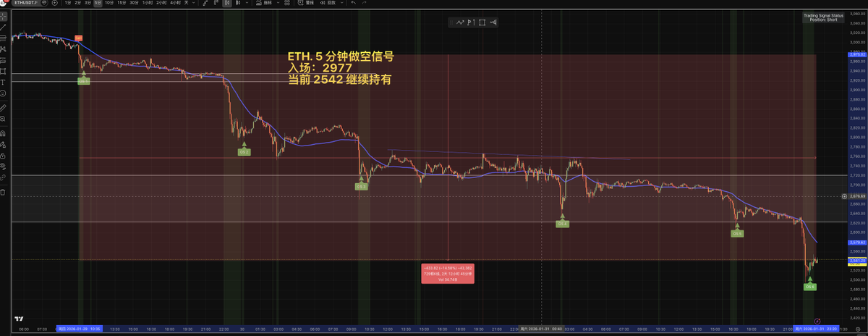Select the text annotation T tool

pos(4,83)
